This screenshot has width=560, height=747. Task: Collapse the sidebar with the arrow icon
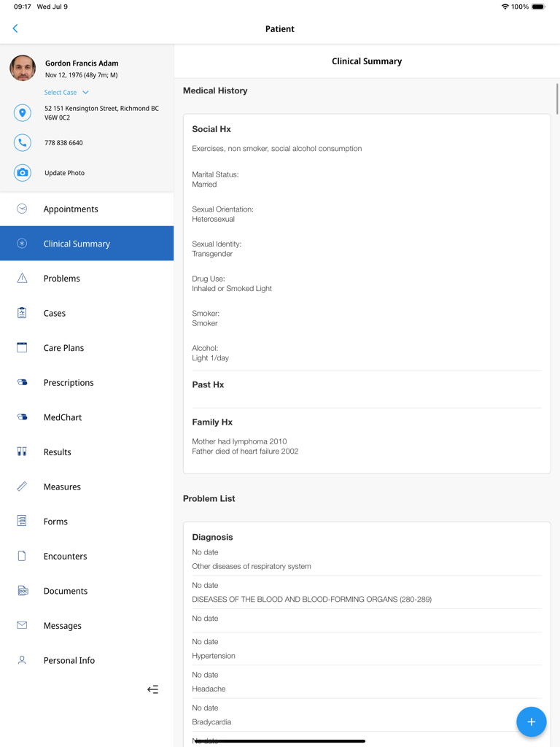point(152,689)
